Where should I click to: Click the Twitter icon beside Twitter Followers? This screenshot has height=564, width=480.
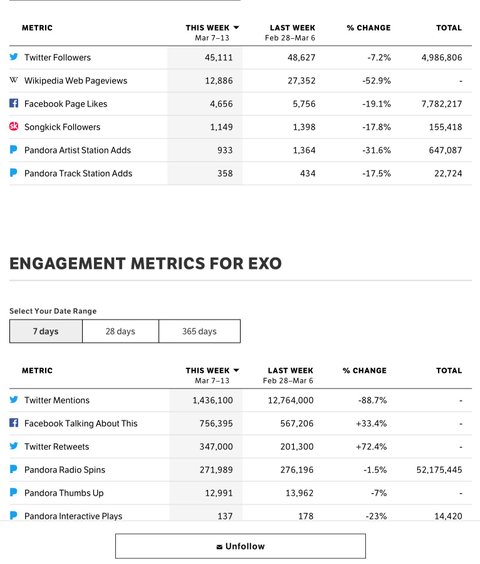(x=14, y=57)
